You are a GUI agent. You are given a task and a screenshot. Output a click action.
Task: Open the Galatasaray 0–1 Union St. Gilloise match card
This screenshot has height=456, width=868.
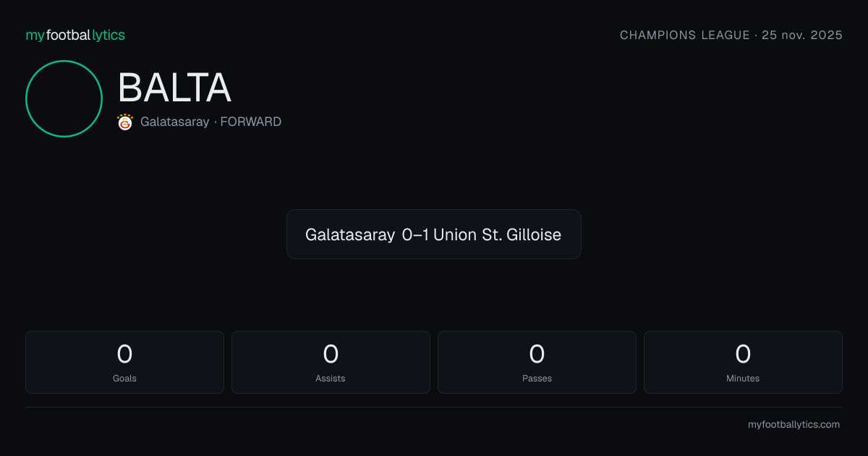coord(434,235)
